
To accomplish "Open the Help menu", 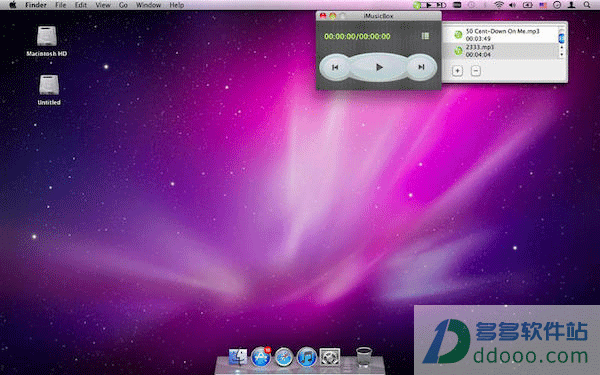I will (176, 5).
